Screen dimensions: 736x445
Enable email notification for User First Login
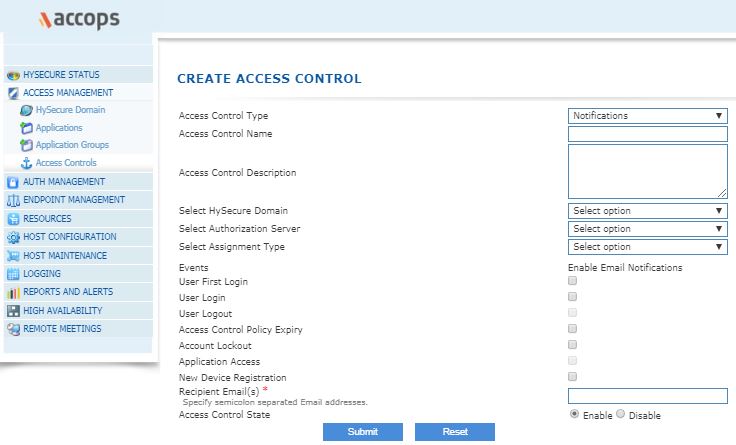[572, 281]
